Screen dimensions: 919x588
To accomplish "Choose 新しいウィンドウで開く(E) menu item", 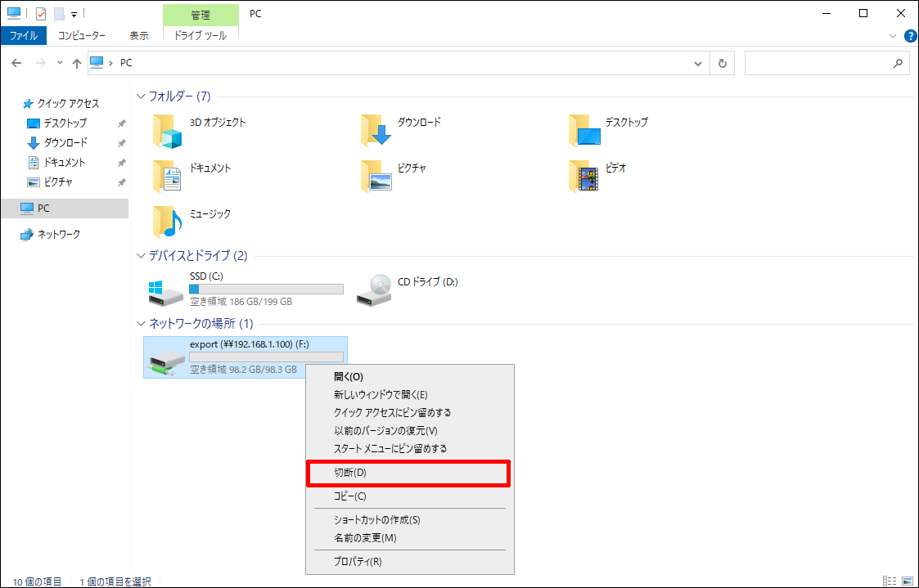I will (410, 395).
